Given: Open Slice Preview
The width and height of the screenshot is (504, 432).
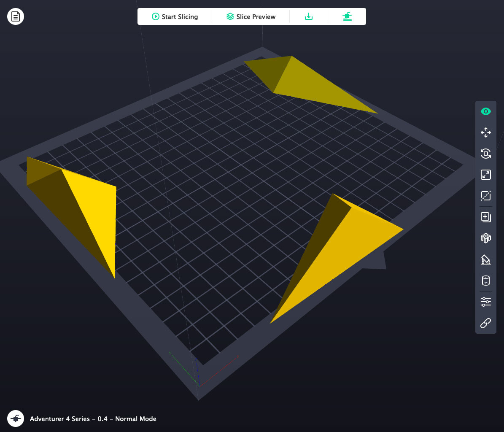Looking at the screenshot, I should (x=251, y=17).
